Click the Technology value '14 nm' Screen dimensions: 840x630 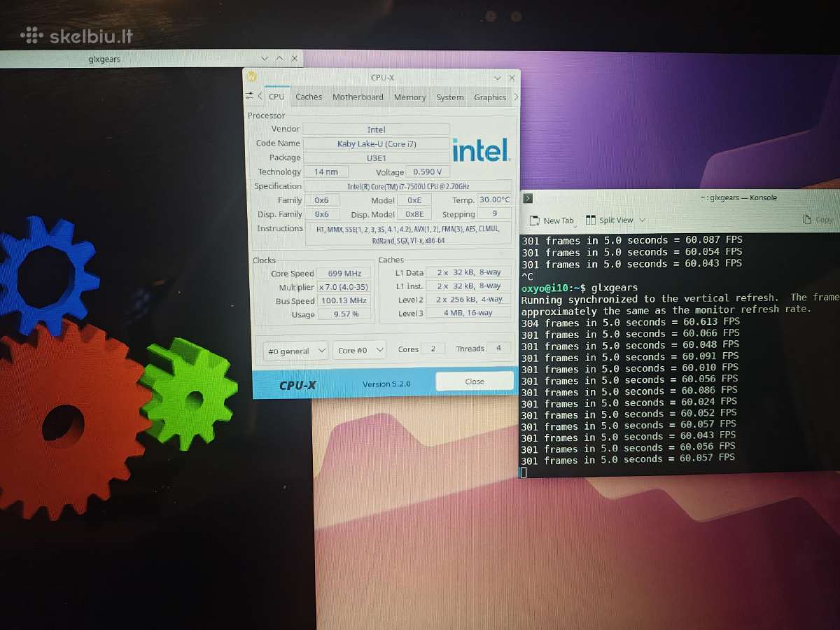325,171
